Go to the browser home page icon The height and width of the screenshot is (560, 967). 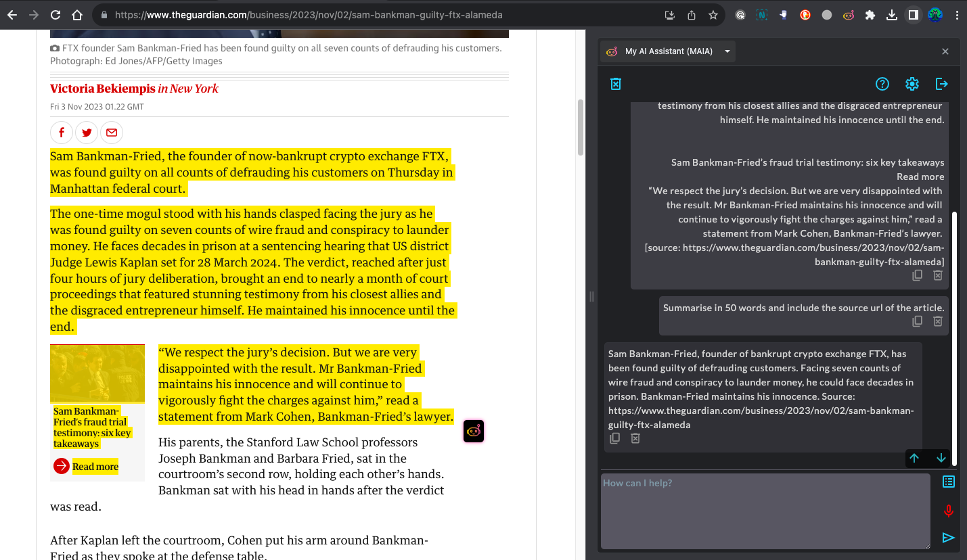77,15
